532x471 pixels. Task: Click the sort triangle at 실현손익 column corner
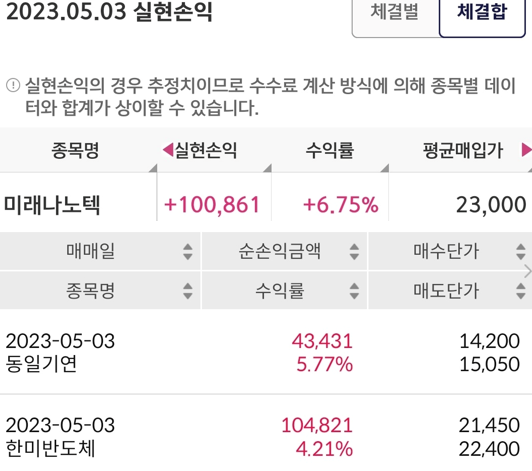click(268, 168)
